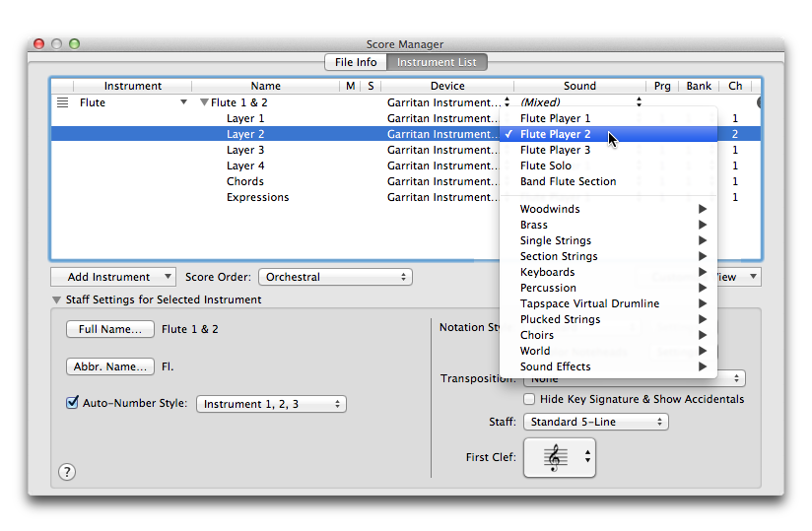Click the Bank column header
This screenshot has height=531, width=812.
point(699,86)
